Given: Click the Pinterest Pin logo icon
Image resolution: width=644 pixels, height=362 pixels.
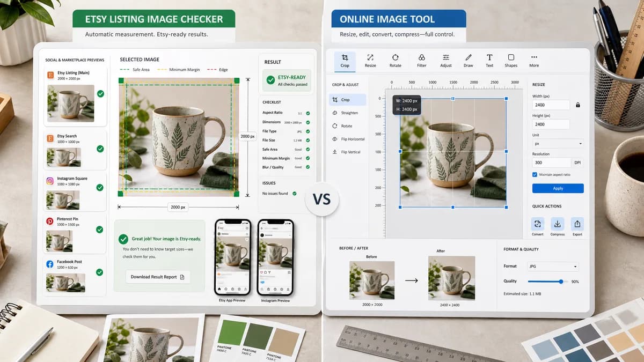Looking at the screenshot, I should (x=50, y=220).
